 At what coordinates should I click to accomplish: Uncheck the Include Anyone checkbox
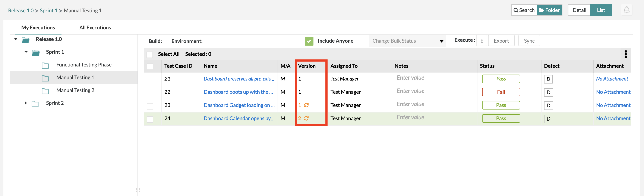tap(309, 41)
